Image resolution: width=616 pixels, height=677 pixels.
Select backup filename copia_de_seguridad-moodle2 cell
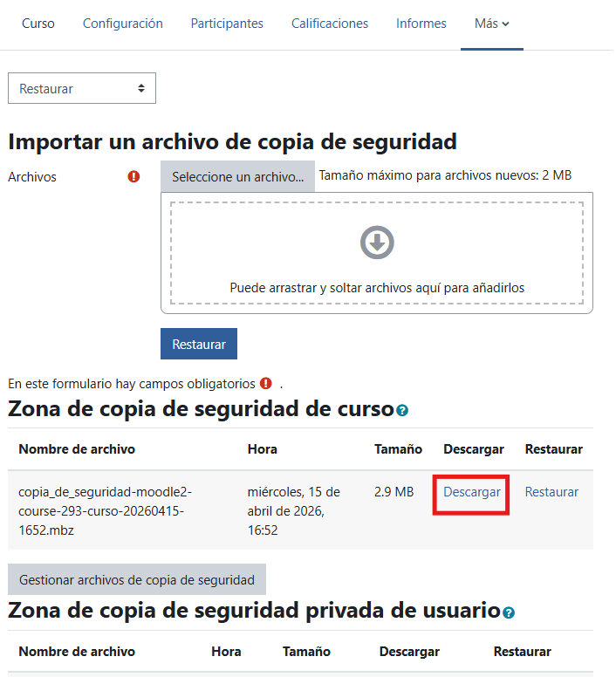[105, 510]
